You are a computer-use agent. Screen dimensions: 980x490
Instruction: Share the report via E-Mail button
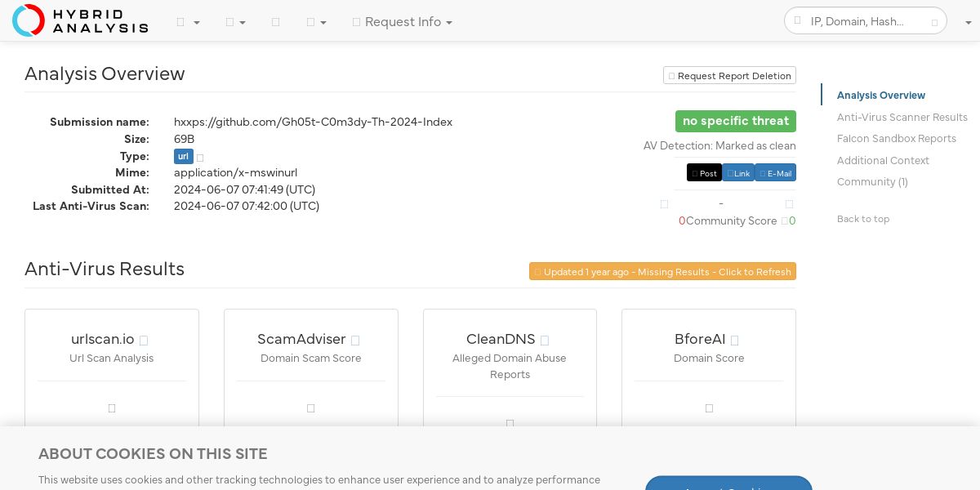pyautogui.click(x=775, y=173)
